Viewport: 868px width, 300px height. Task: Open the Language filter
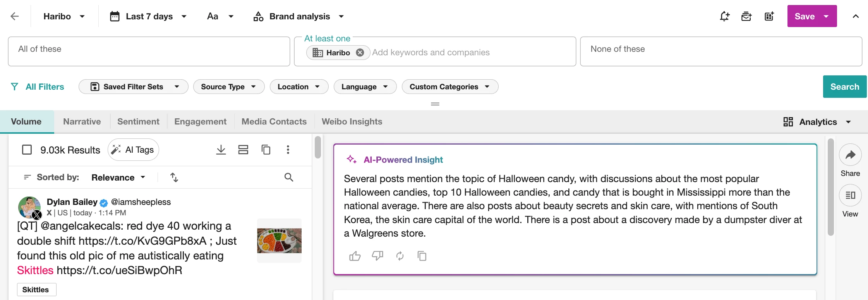click(x=365, y=87)
